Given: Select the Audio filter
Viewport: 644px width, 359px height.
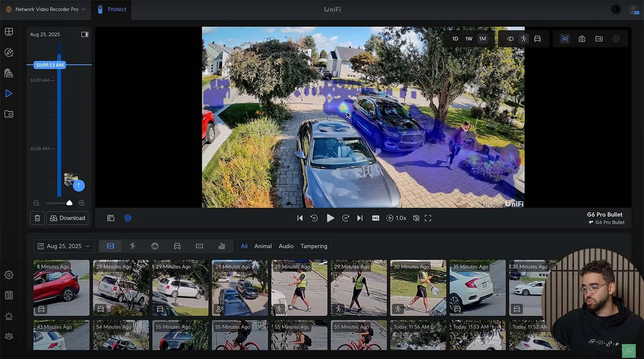Looking at the screenshot, I should tap(286, 246).
